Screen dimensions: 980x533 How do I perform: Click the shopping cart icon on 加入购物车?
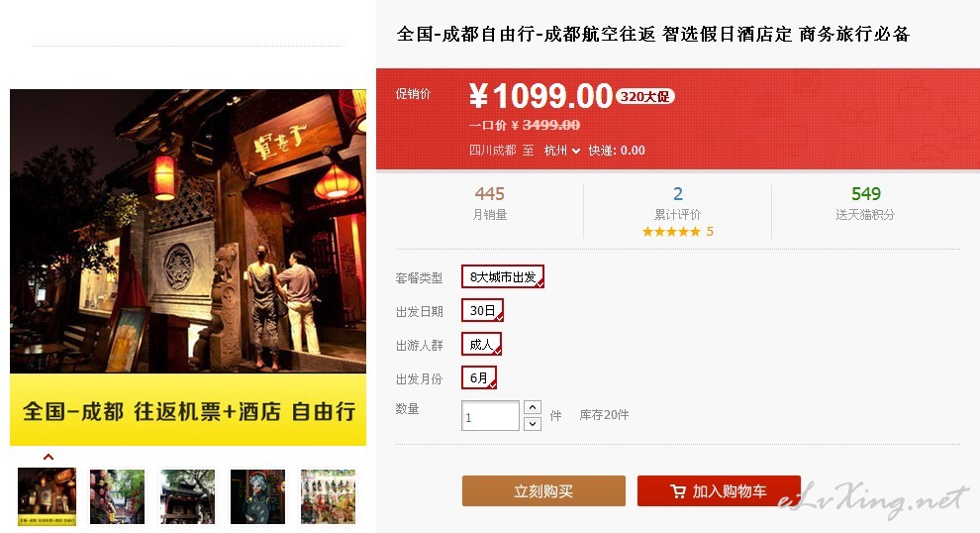click(677, 491)
